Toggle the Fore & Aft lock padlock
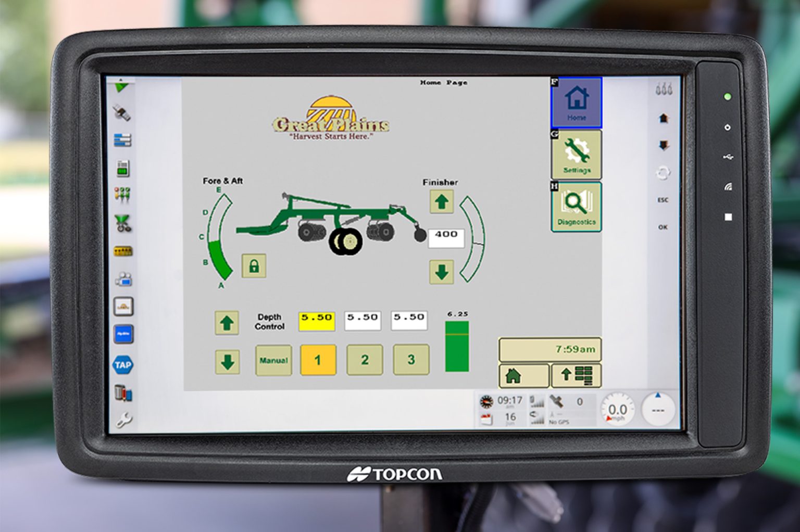This screenshot has height=532, width=800. (x=254, y=266)
